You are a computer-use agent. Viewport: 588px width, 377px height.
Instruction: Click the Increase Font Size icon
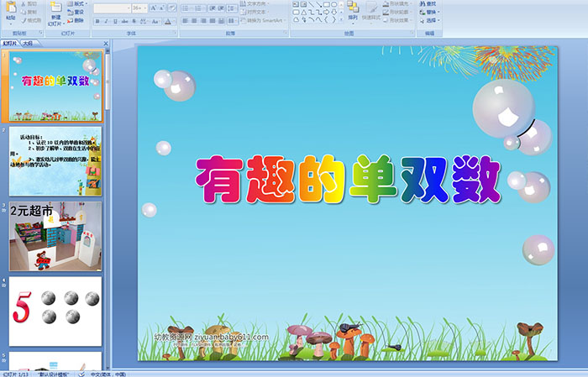pos(152,8)
